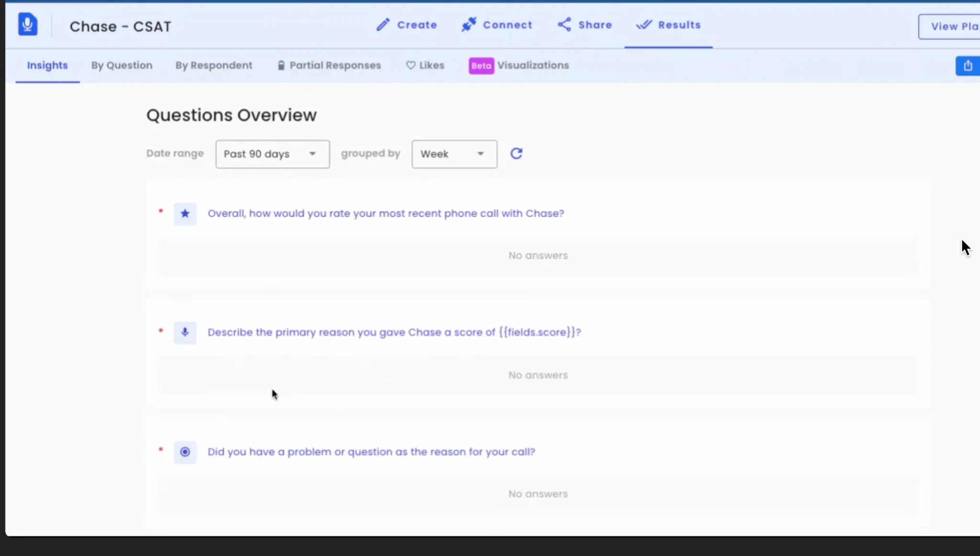
Task: Click the star question type icon
Action: point(185,214)
